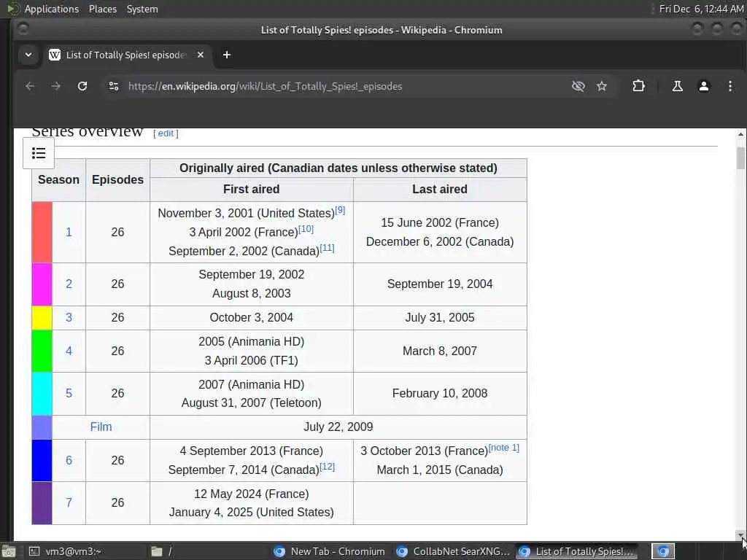This screenshot has height=560, width=747.
Task: View site information icon in address bar
Action: (x=113, y=86)
